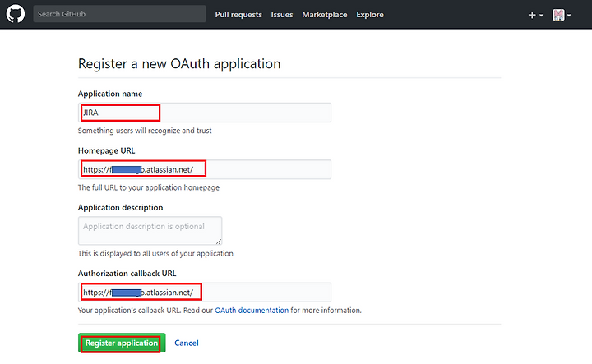Cancel the OAuth application registration
The image size is (592, 364).
point(186,343)
